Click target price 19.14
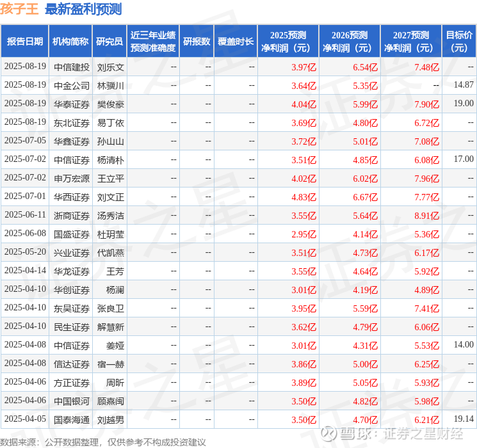477x448 pixels. tap(464, 419)
